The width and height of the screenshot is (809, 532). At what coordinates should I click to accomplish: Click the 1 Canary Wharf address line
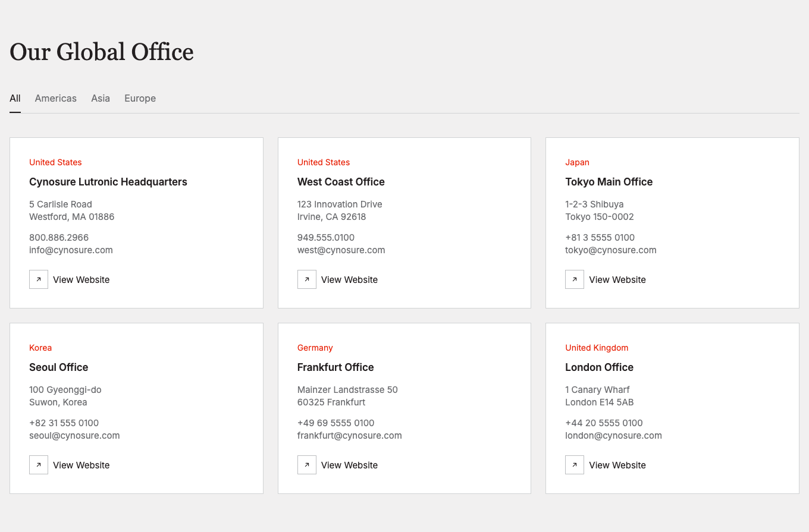(x=597, y=390)
